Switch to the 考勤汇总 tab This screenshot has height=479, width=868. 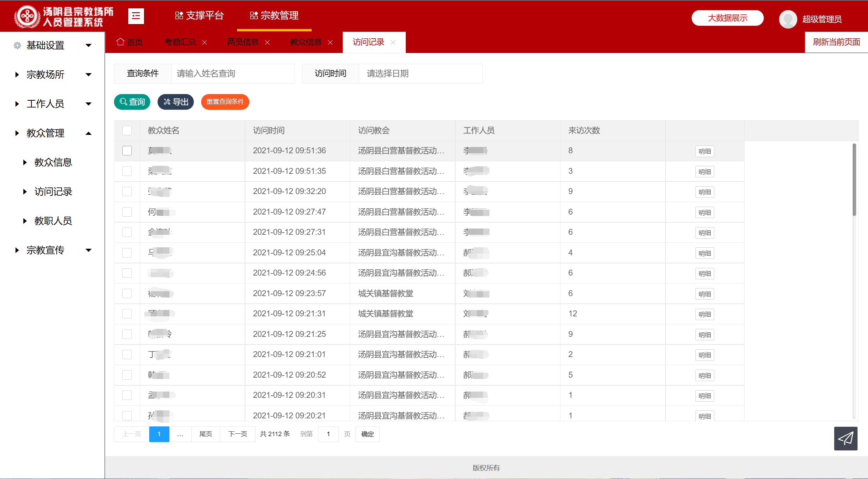[180, 42]
